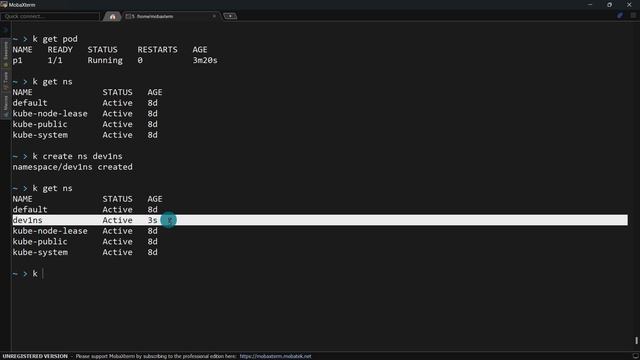640x360 pixels.
Task: Open the Tools sidebar tab
Action: pyautogui.click(x=5, y=81)
